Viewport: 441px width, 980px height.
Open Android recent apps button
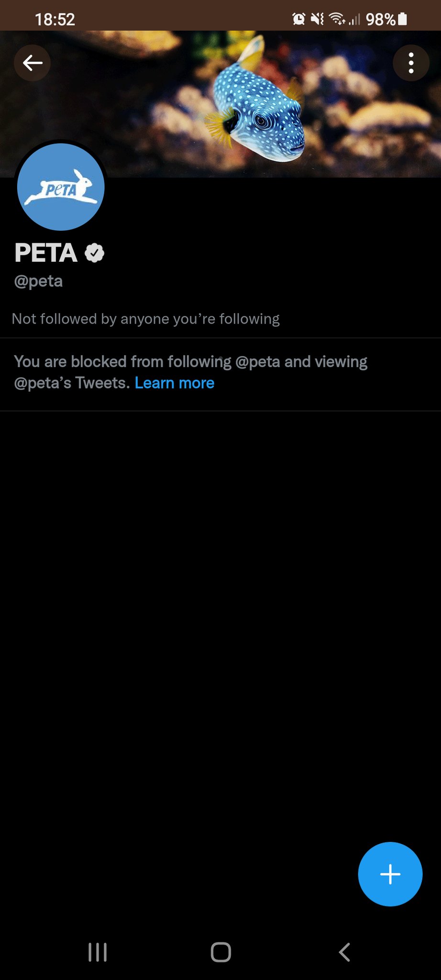click(x=98, y=952)
